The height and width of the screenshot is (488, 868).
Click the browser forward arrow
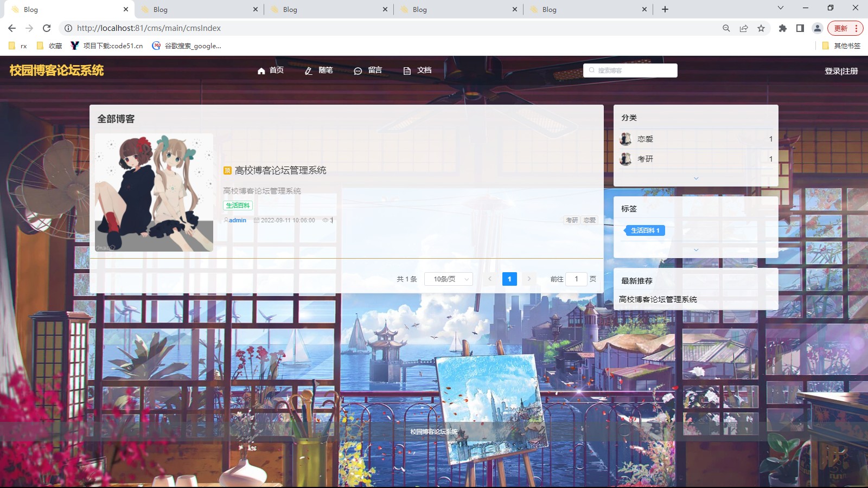29,28
